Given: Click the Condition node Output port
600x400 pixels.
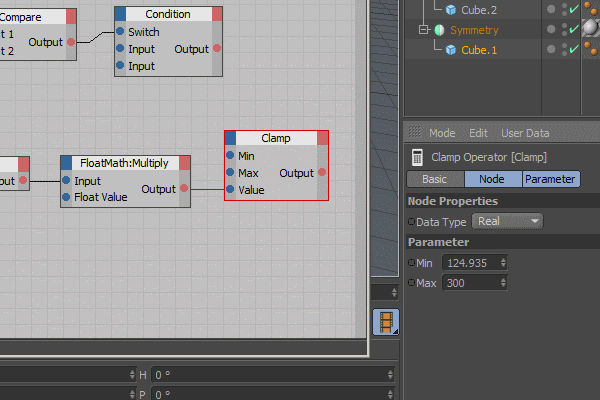Looking at the screenshot, I should click(x=217, y=48).
